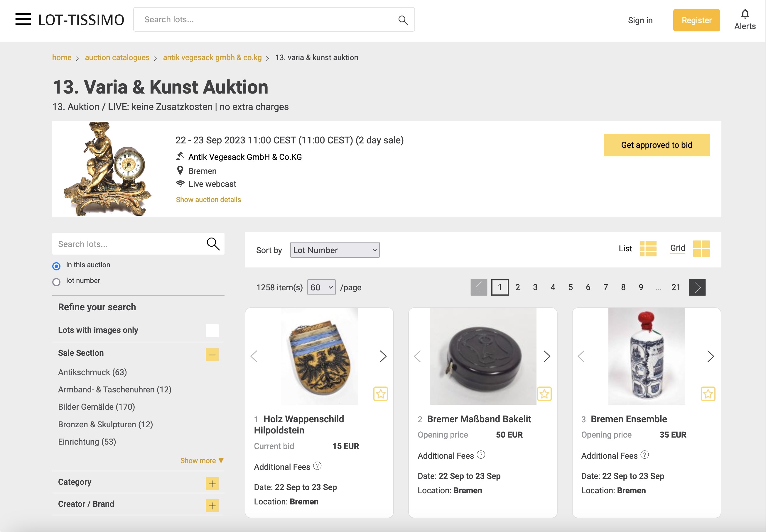Click the Bremer Maßband Bakelit lot image

click(482, 356)
